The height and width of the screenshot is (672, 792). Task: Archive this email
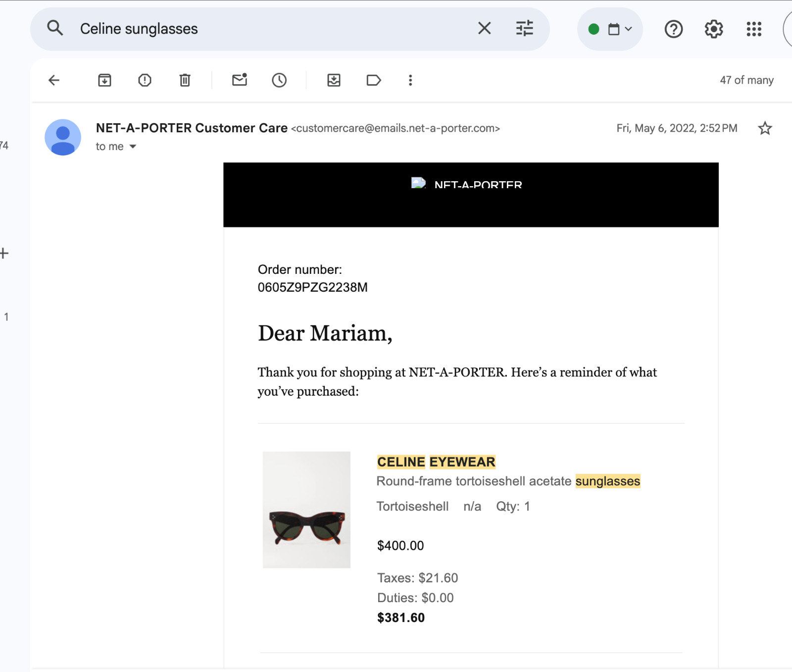coord(104,80)
